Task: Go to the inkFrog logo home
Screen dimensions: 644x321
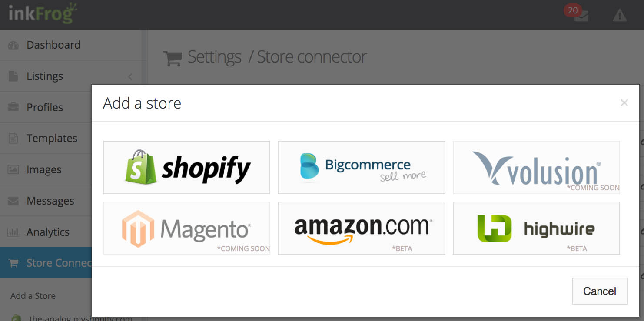Action: (x=43, y=14)
